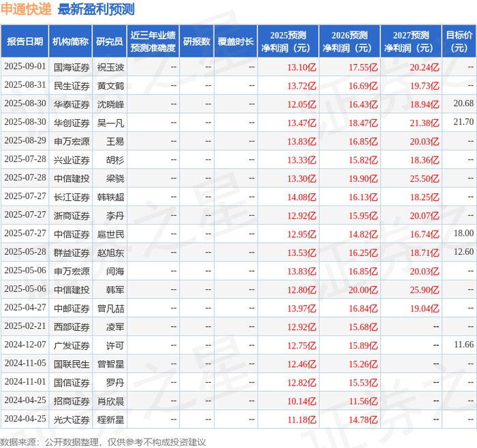Click the 机构简称 column header
The height and width of the screenshot is (448, 477).
pyautogui.click(x=70, y=42)
